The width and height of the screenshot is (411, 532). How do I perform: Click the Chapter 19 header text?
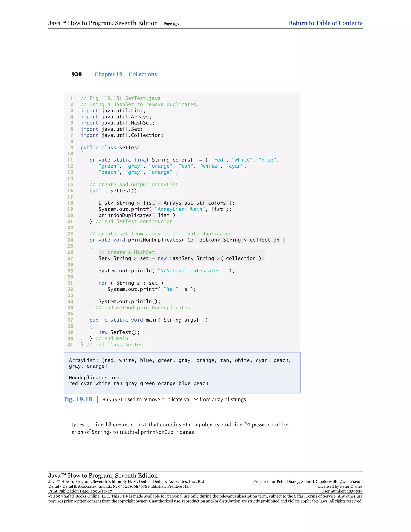(108, 74)
